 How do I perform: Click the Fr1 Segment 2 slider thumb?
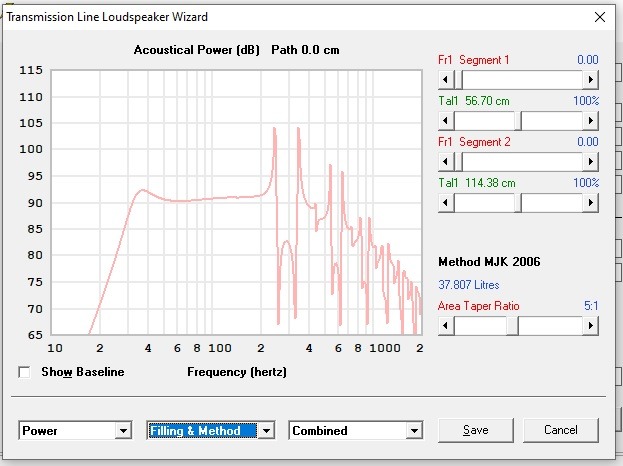pos(458,162)
